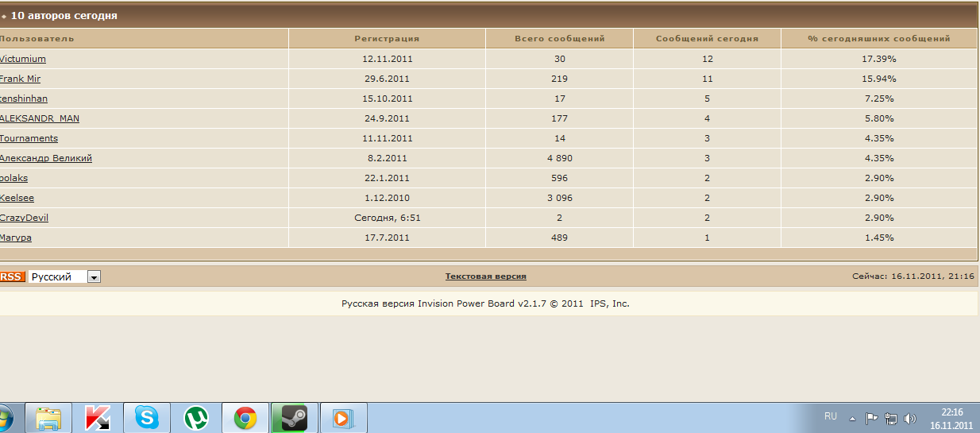Viewport: 980px width, 433px height.
Task: Click the RU input language indicator
Action: pos(831,416)
